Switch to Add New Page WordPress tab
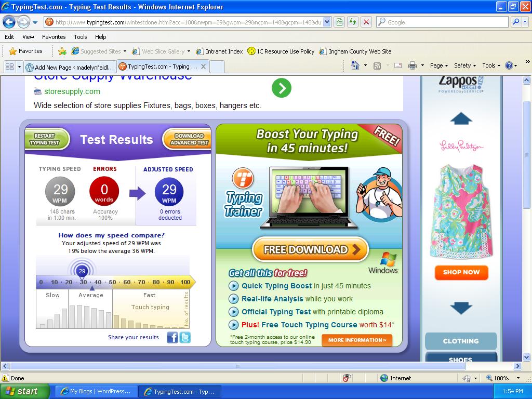532x399 pixels. pyautogui.click(x=71, y=67)
